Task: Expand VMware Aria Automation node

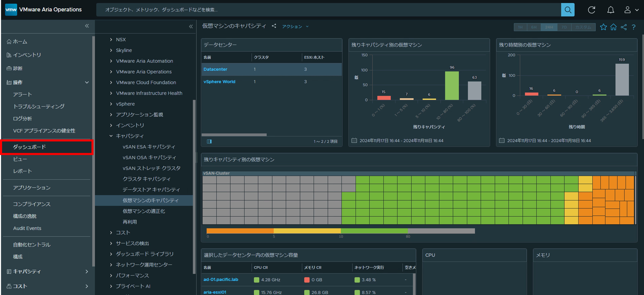Action: tap(111, 61)
